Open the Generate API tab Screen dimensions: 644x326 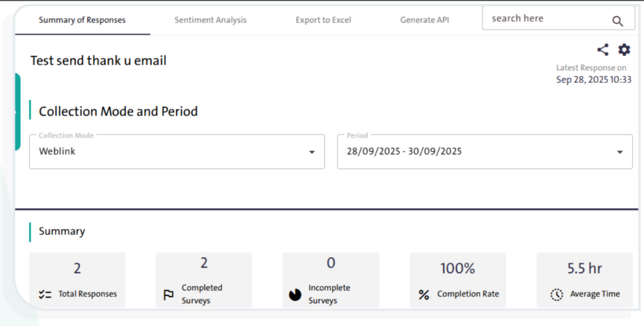click(425, 20)
